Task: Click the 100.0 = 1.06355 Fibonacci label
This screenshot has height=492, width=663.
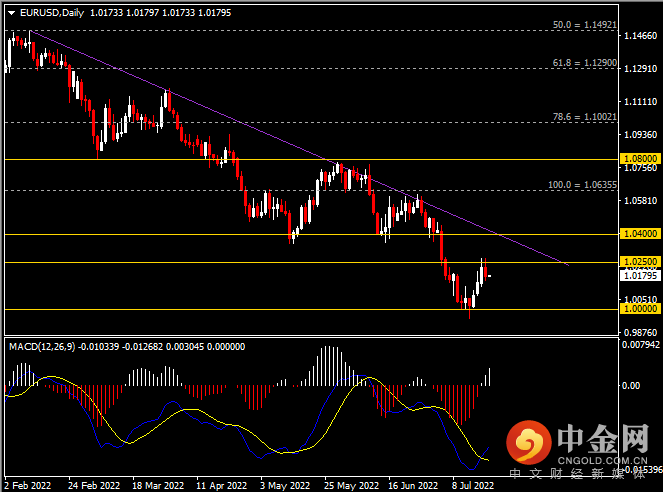Action: pyautogui.click(x=582, y=185)
